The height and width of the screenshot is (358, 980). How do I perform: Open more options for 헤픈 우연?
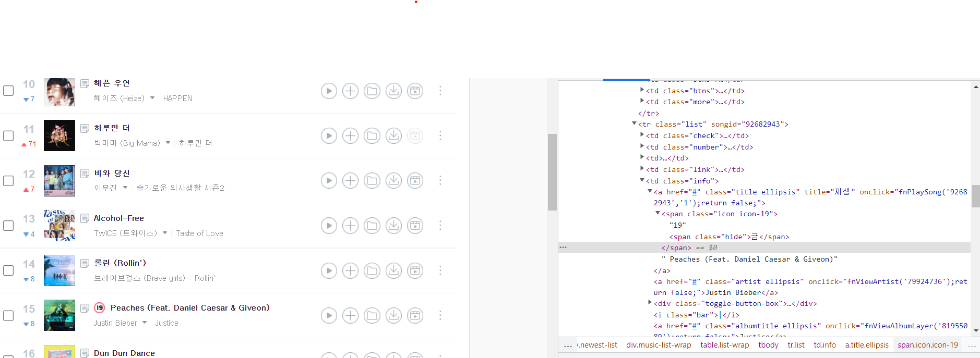[440, 91]
